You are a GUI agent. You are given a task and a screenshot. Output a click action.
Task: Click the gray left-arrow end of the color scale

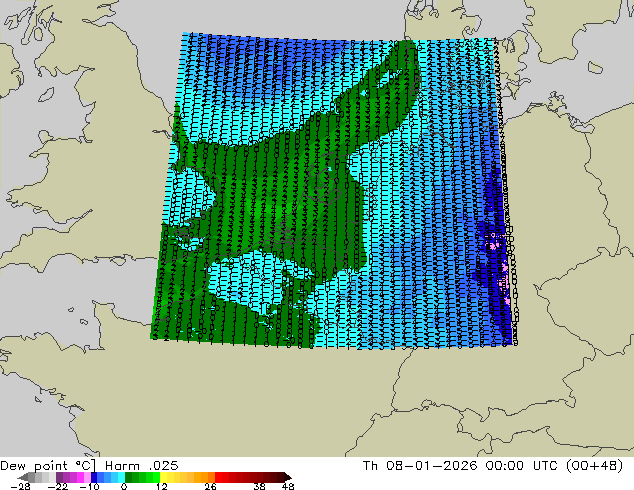(23, 477)
